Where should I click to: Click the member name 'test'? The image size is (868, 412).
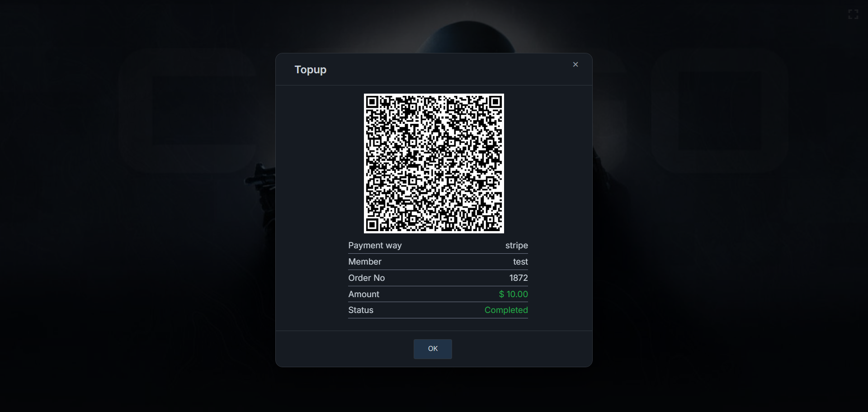520,262
